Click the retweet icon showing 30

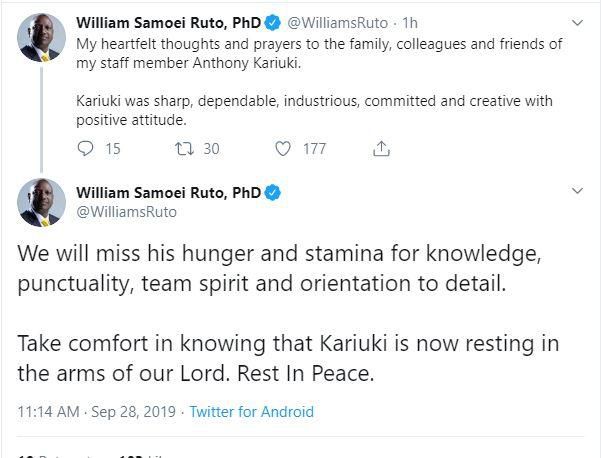tap(183, 148)
